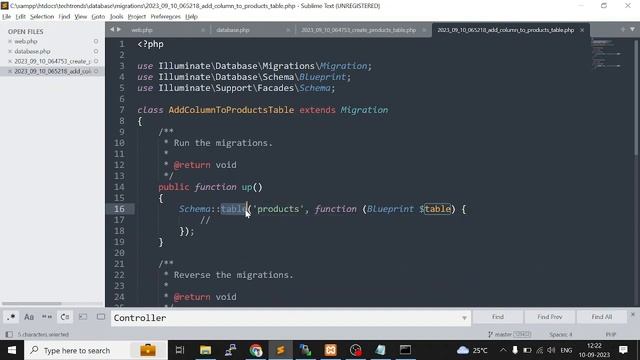Close the create_products_table.php tab
Viewport: 640px width, 360px height.
pyautogui.click(x=424, y=30)
